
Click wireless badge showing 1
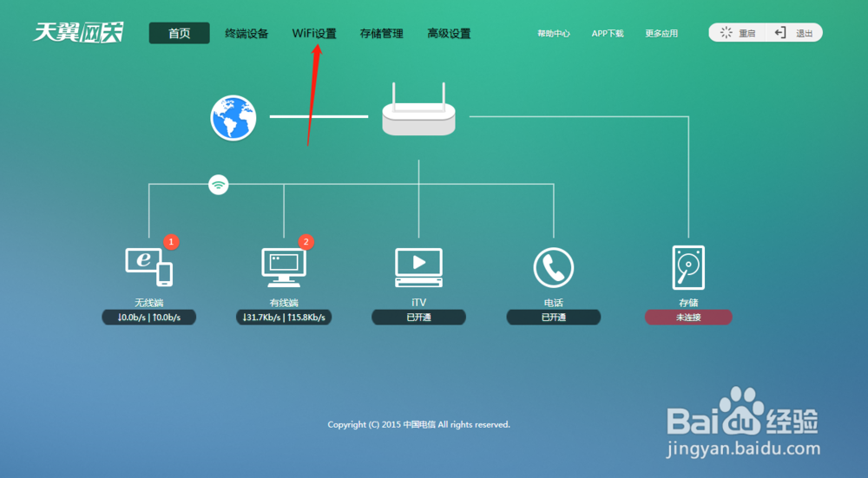[171, 242]
